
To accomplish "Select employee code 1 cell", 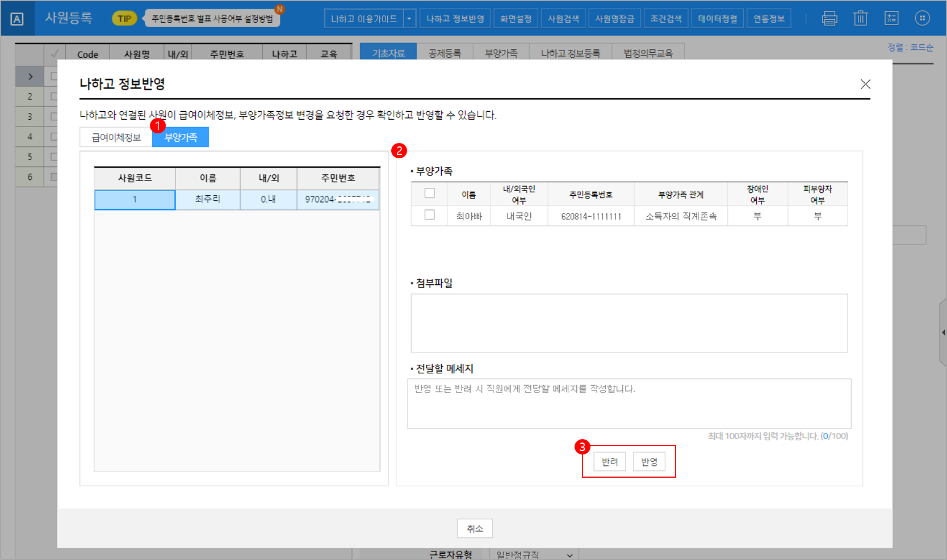I will pyautogui.click(x=135, y=200).
